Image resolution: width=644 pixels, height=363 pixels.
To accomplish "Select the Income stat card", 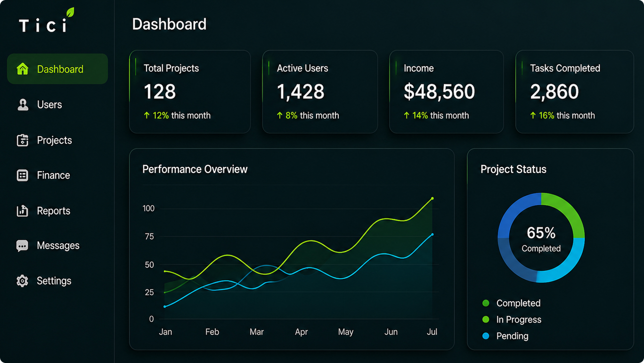I will 447,92.
